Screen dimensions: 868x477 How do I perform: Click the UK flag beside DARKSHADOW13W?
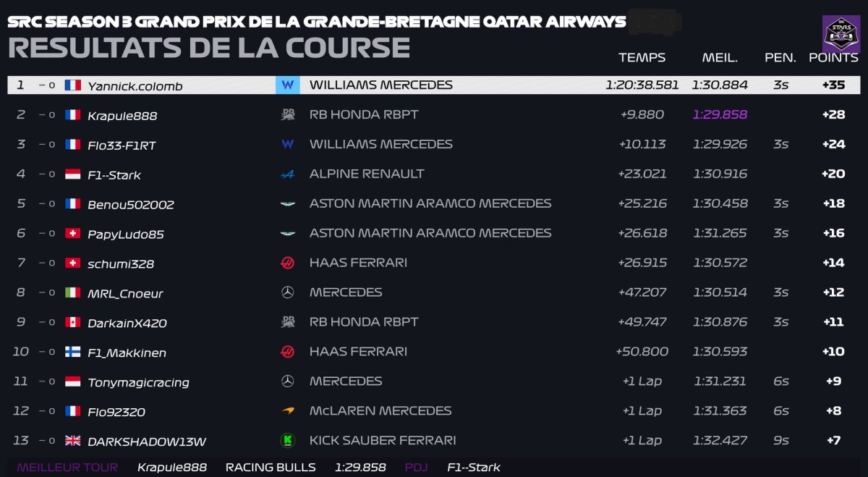72,440
